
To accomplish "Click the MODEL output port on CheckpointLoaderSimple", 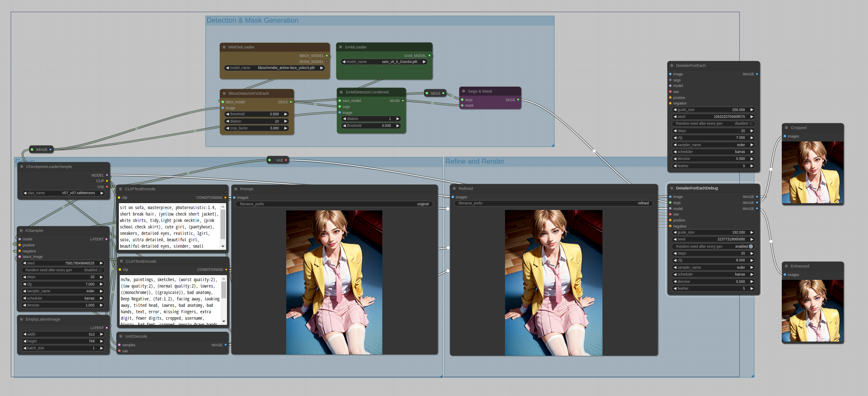I will pos(107,175).
